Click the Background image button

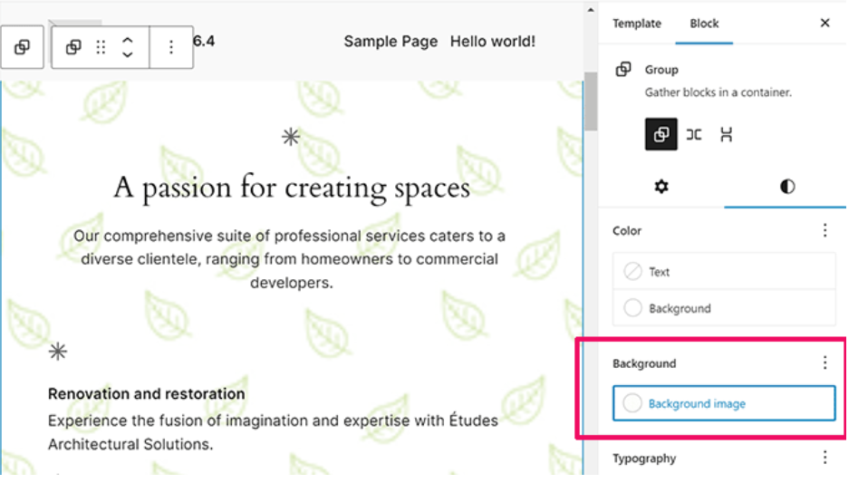[724, 403]
